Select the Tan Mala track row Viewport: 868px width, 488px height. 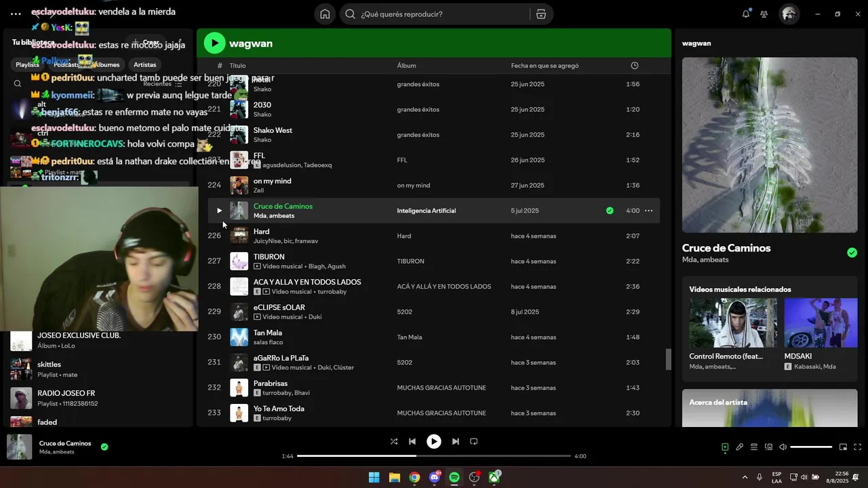pyautogui.click(x=433, y=337)
